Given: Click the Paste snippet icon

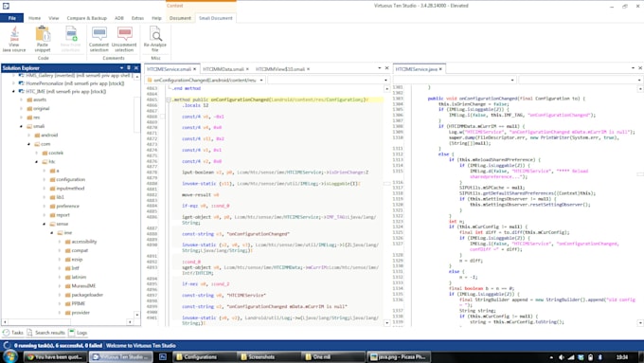Looking at the screenshot, I should 43,34.
